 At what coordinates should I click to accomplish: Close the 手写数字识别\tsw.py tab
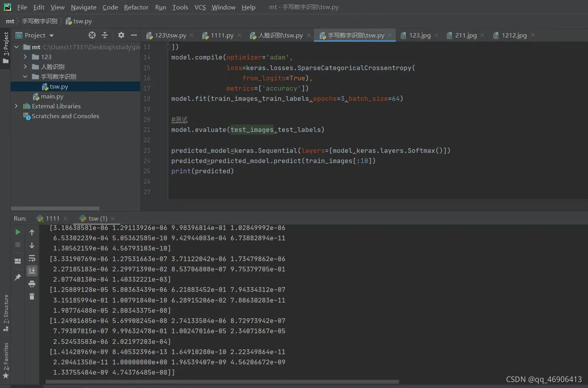pyautogui.click(x=390, y=35)
